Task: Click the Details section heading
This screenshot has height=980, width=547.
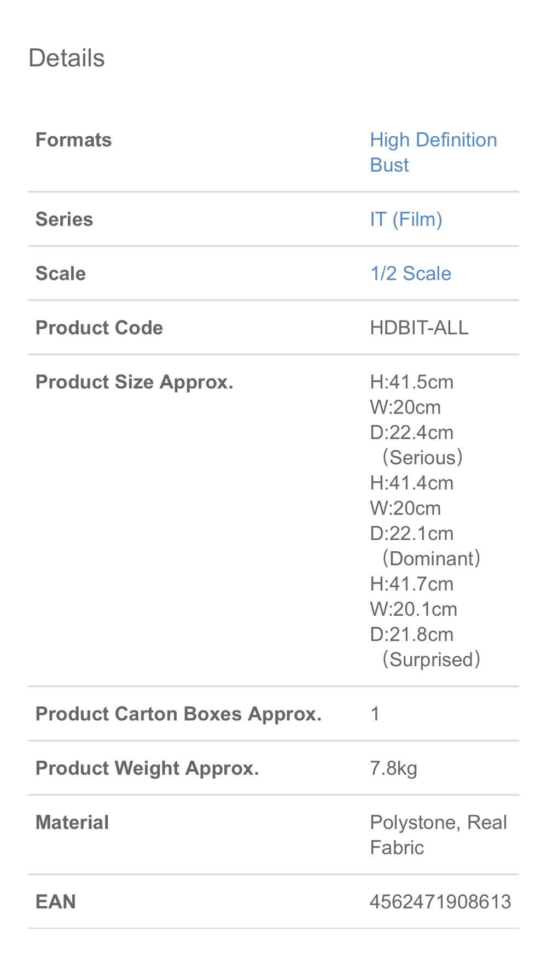Action: point(66,58)
